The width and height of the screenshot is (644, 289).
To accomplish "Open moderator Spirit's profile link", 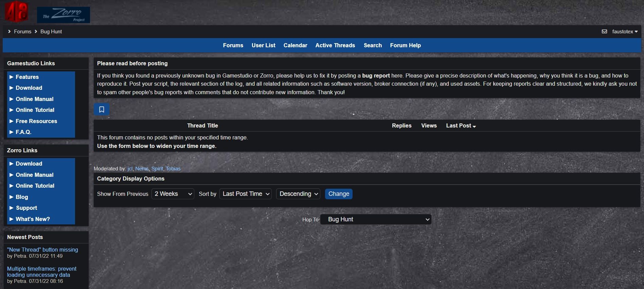I will (157, 169).
